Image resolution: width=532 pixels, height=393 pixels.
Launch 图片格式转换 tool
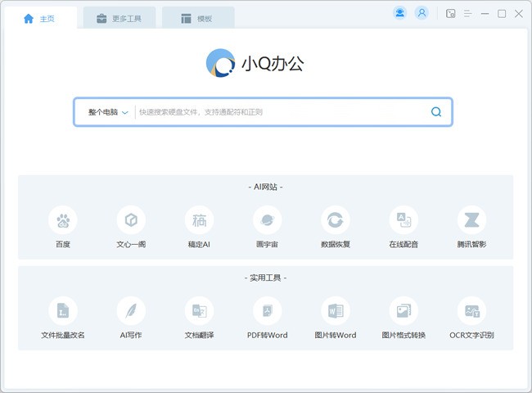click(404, 310)
